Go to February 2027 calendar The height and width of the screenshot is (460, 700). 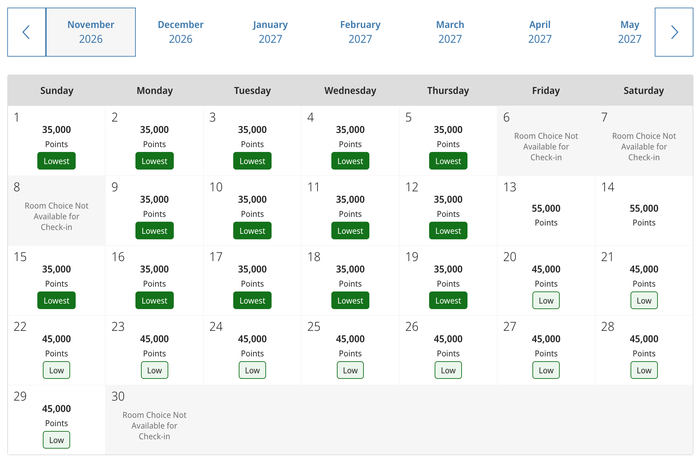(360, 32)
